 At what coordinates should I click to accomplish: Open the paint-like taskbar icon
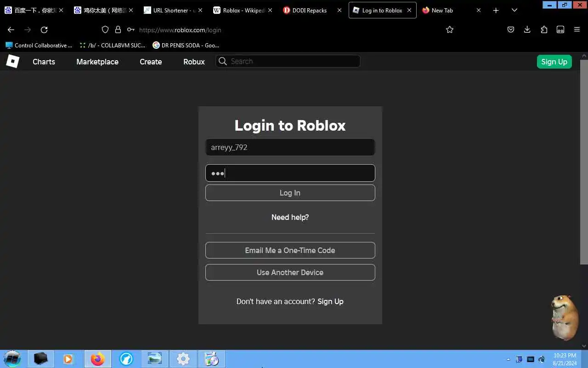(x=211, y=359)
